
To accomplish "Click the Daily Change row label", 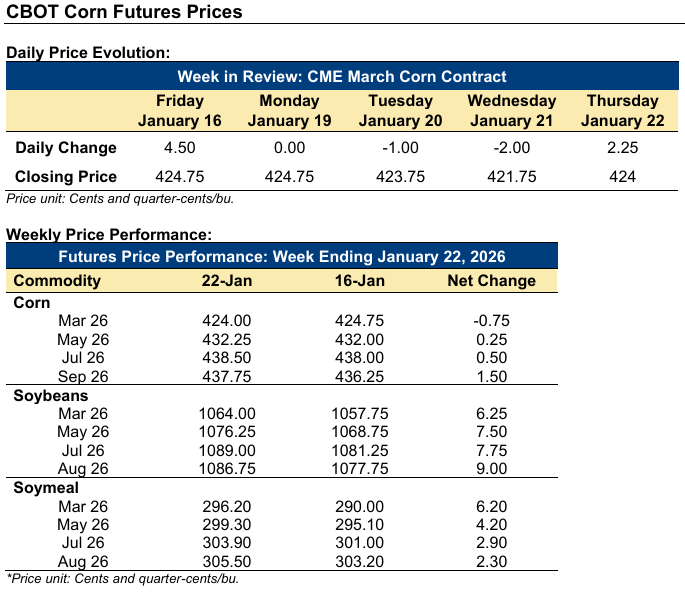I will tap(66, 148).
